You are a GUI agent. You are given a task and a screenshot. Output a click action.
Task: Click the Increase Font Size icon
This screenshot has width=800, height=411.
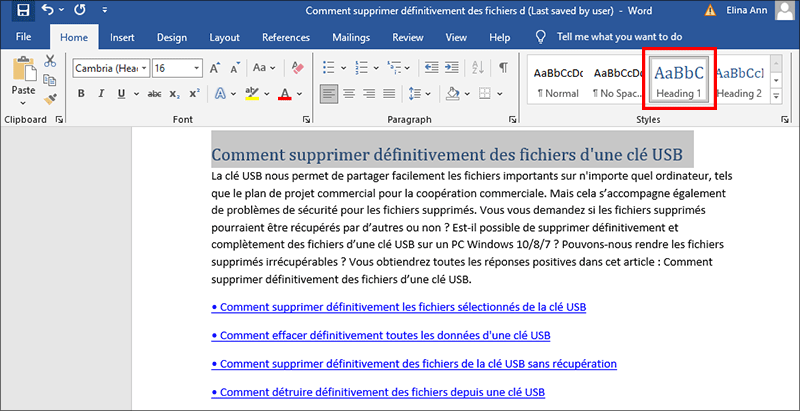[215, 68]
